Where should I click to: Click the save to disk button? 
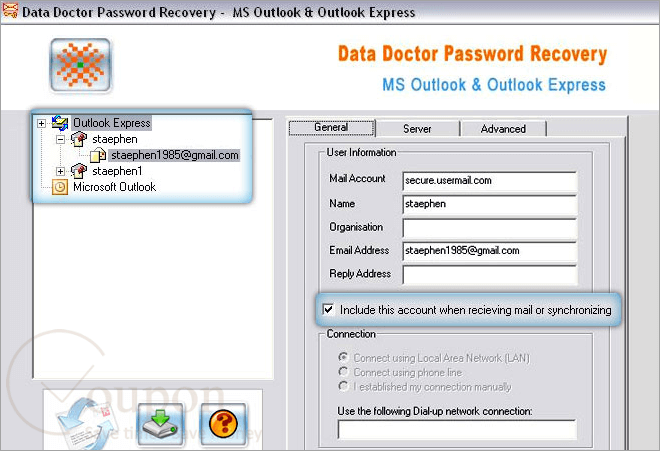point(160,424)
